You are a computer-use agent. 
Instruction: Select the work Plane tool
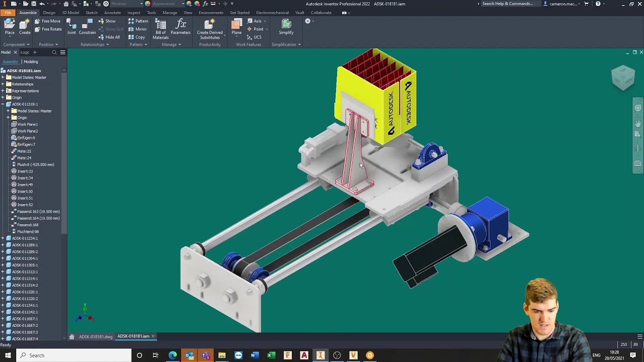coord(236,27)
